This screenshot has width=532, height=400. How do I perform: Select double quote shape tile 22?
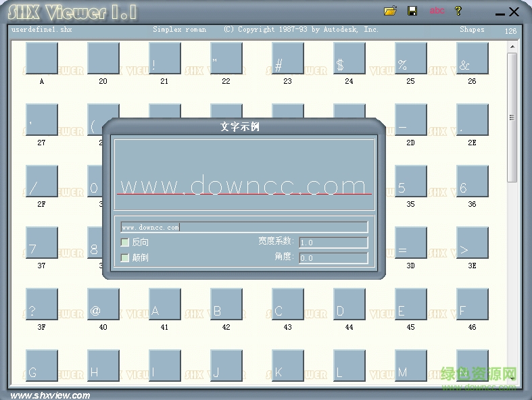point(226,58)
